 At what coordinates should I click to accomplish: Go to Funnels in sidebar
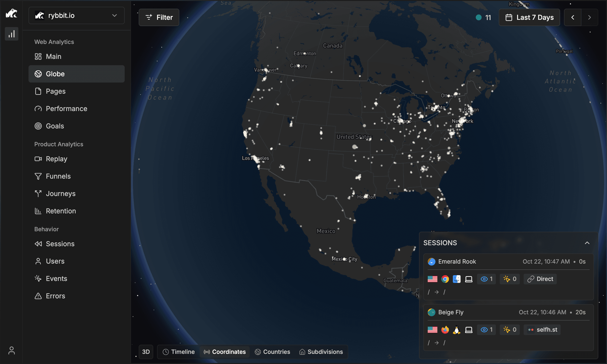[58, 176]
